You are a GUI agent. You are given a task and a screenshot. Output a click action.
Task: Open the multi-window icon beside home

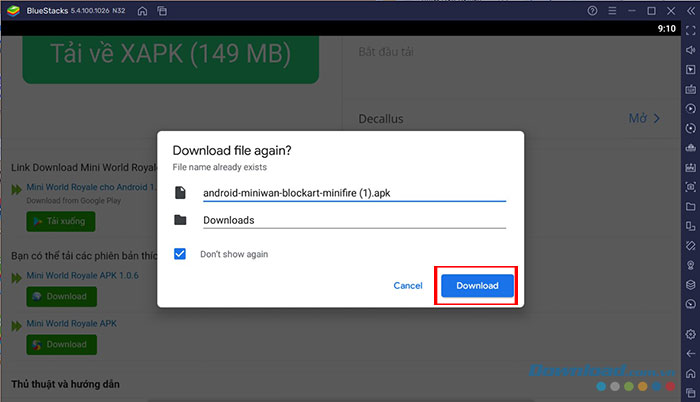(162, 11)
